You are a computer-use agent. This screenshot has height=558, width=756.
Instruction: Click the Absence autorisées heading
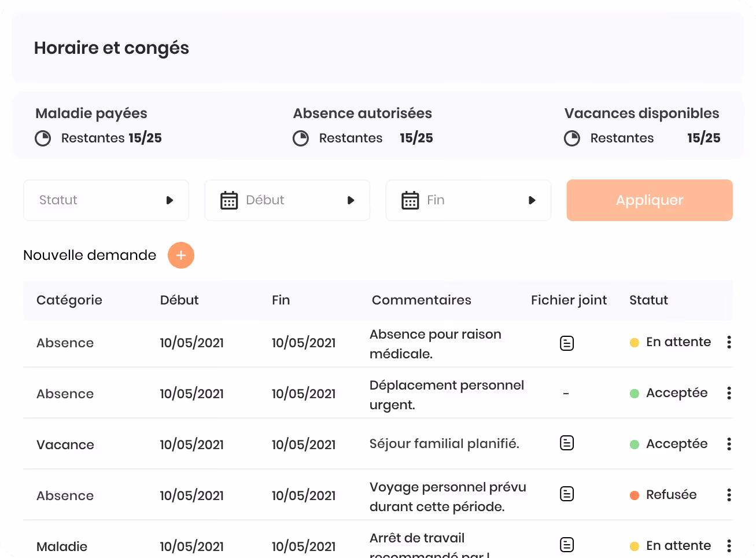[363, 113]
